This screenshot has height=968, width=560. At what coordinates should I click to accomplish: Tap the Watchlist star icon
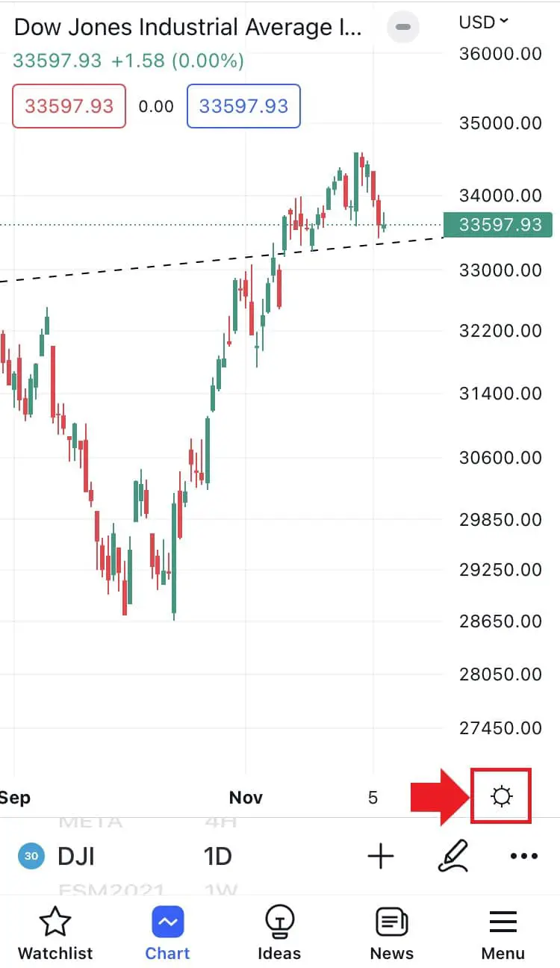[55, 922]
